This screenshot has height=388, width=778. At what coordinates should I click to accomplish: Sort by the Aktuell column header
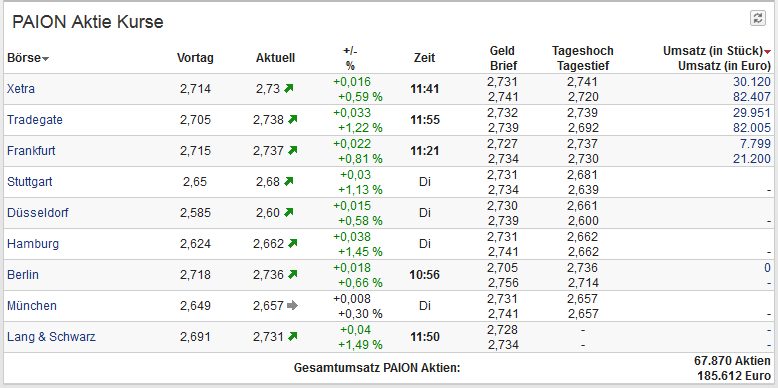pyautogui.click(x=275, y=58)
